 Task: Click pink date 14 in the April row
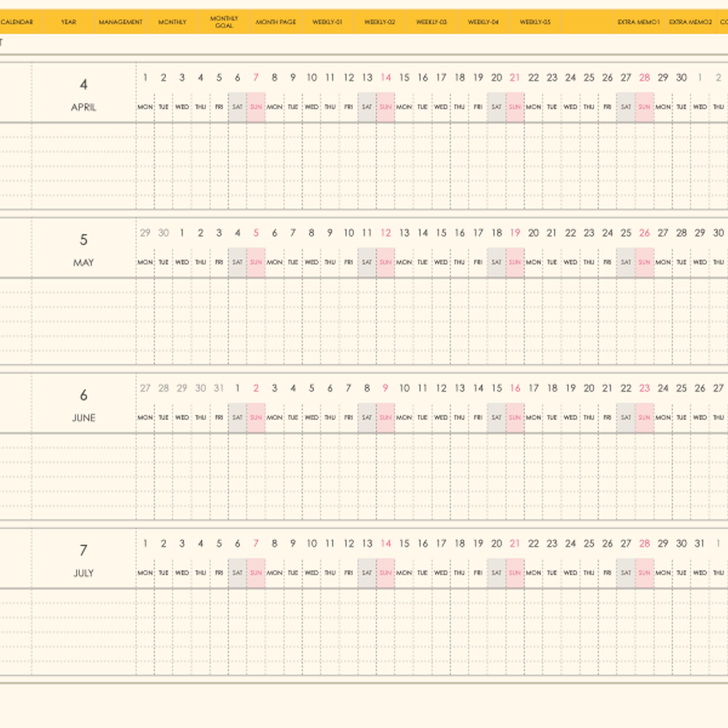386,78
